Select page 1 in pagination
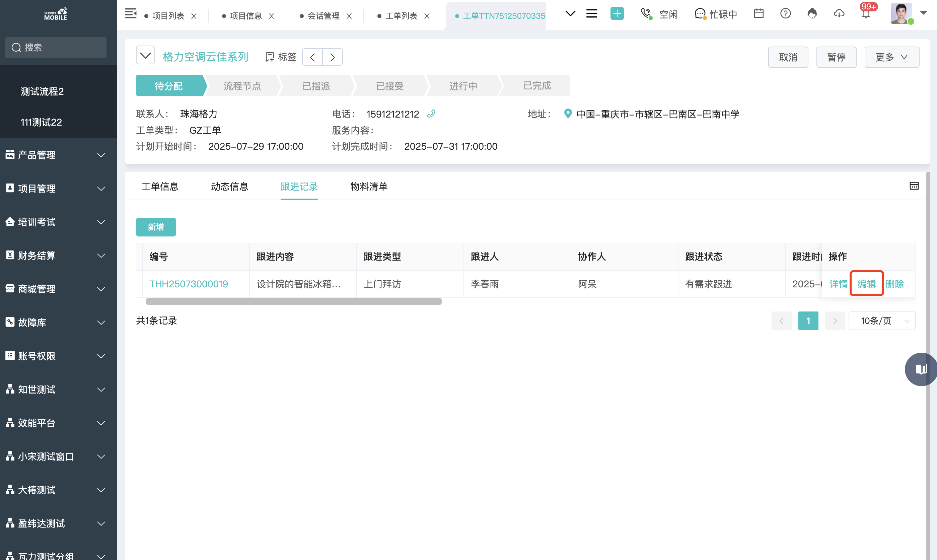The height and width of the screenshot is (560, 937). (808, 321)
